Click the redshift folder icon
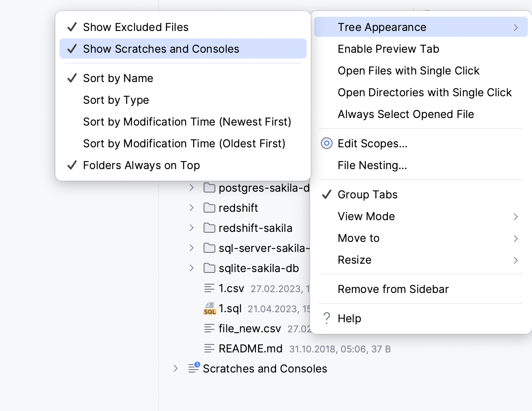 209,208
